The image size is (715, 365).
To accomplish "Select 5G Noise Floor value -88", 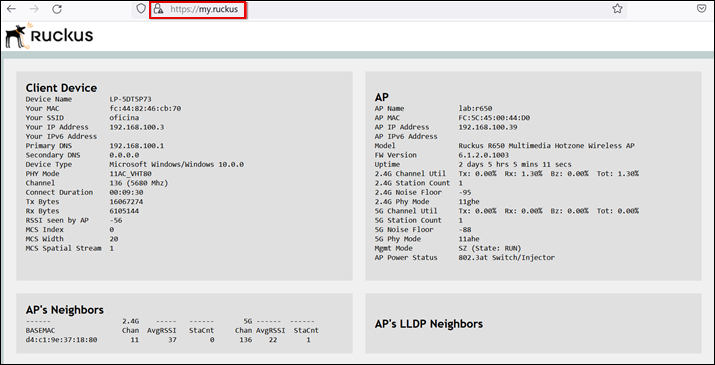I will pyautogui.click(x=465, y=229).
